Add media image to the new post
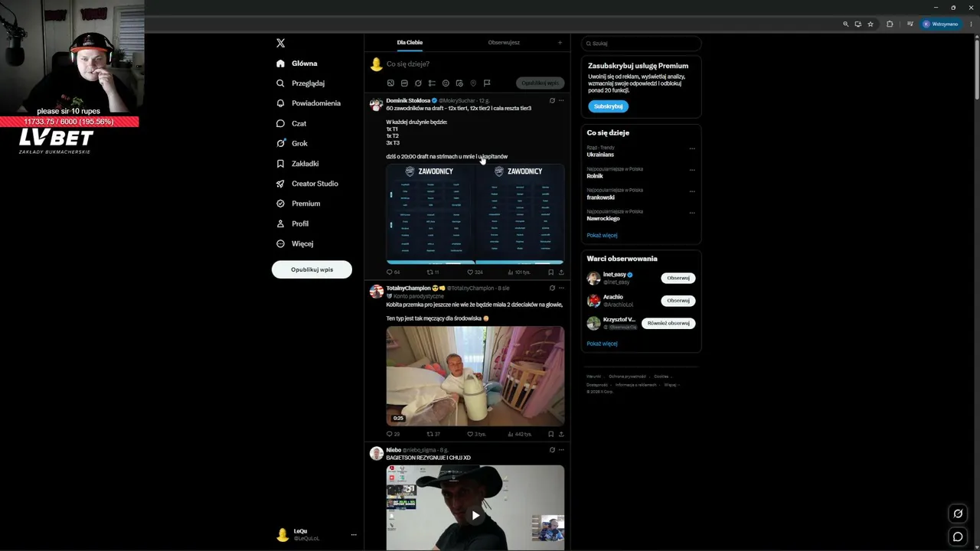This screenshot has width=980, height=551. click(390, 83)
